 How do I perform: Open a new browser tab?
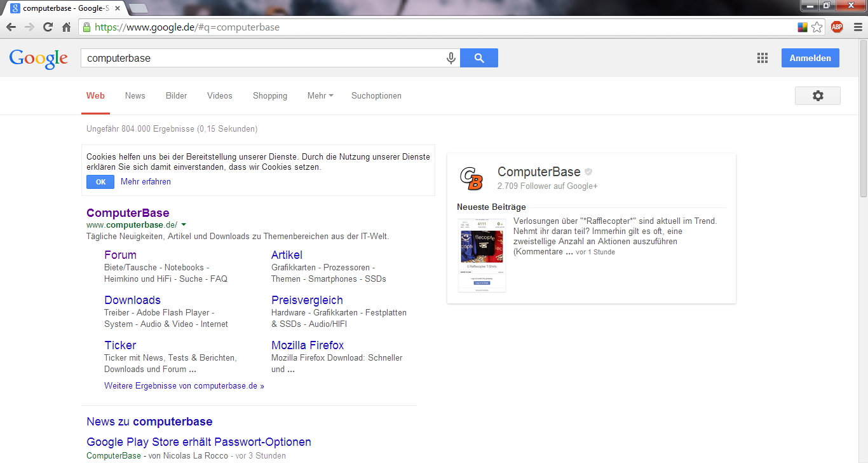[138, 8]
